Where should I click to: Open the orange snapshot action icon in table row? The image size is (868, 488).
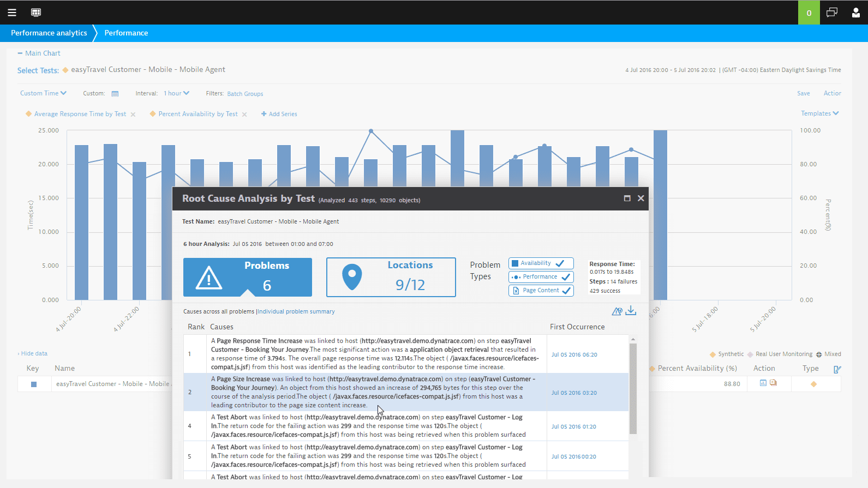click(773, 383)
